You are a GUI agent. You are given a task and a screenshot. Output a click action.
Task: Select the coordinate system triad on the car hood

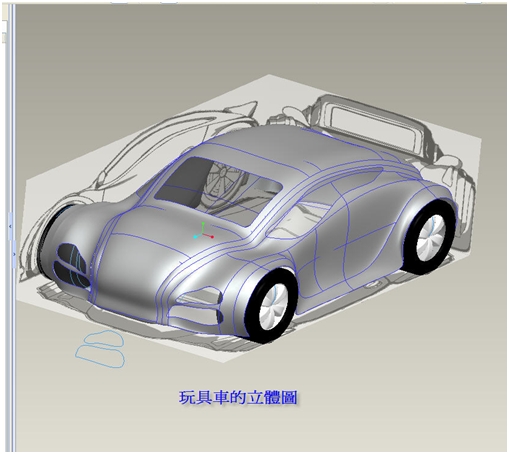(203, 231)
